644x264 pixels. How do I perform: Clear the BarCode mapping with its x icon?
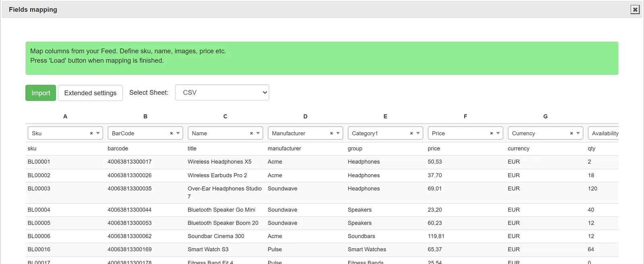171,133
